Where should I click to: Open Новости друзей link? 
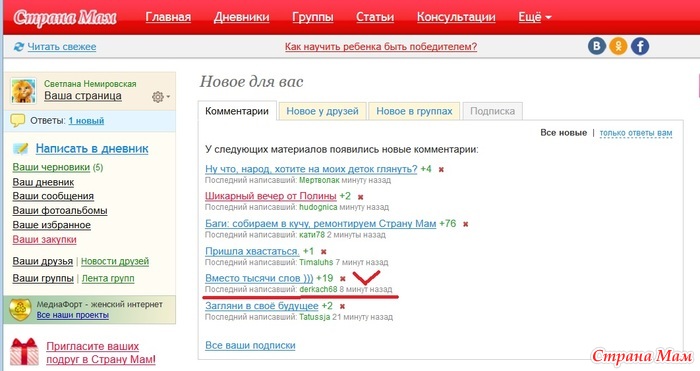click(x=115, y=261)
